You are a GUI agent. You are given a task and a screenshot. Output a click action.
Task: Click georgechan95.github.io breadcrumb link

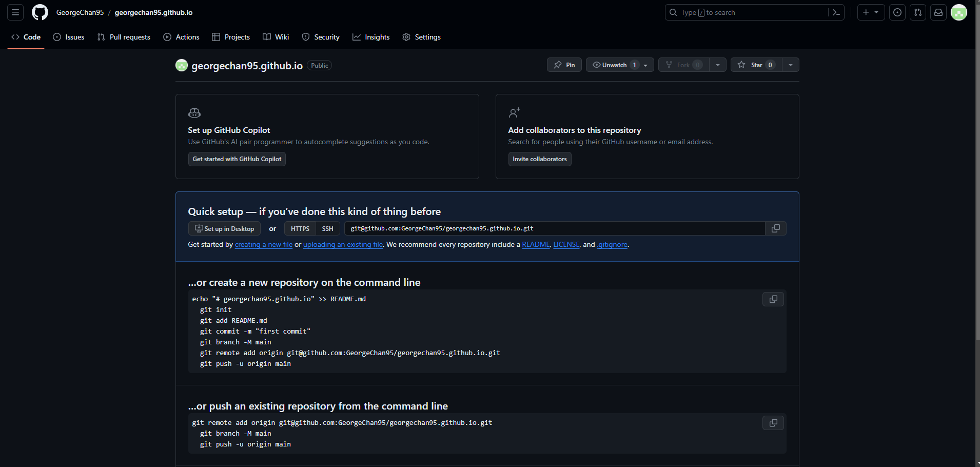point(153,12)
